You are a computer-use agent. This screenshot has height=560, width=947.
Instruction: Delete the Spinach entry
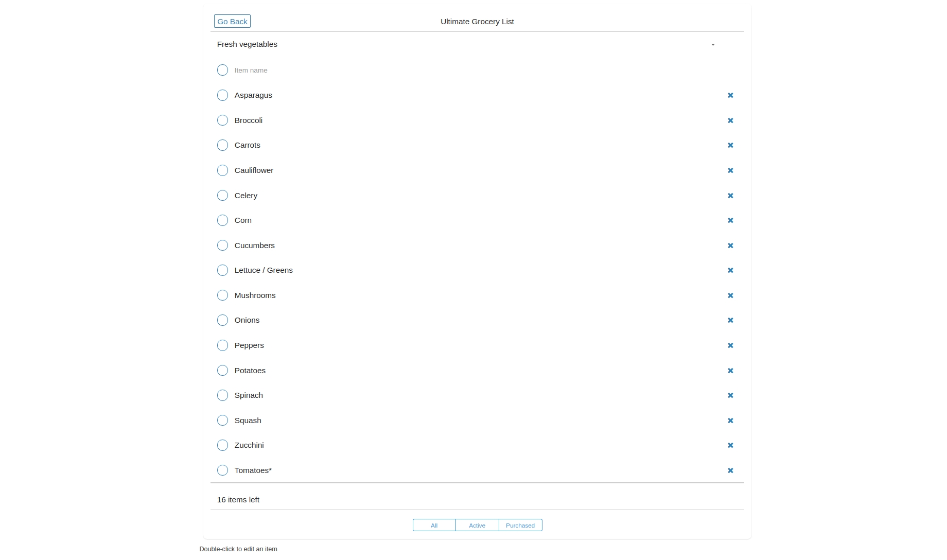coord(730,395)
